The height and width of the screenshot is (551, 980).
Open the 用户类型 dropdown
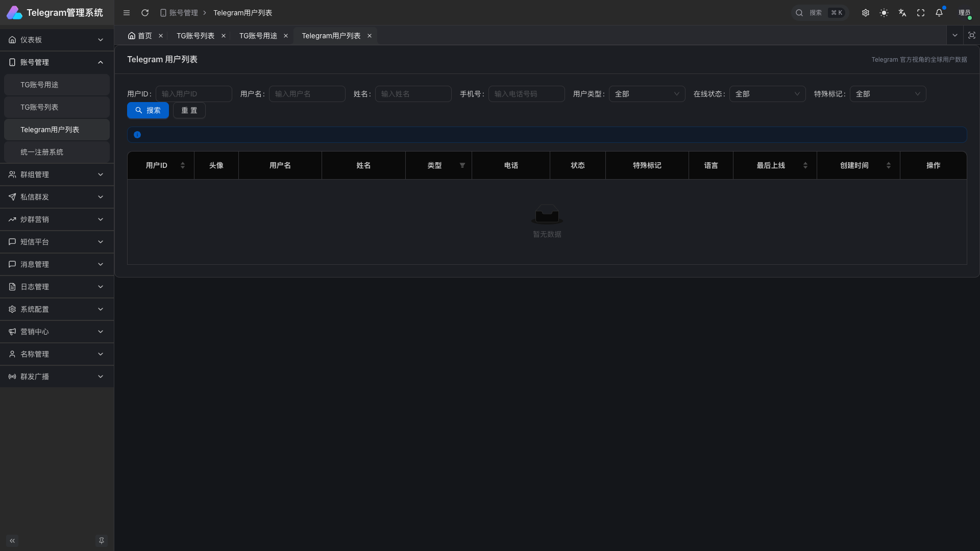(647, 94)
